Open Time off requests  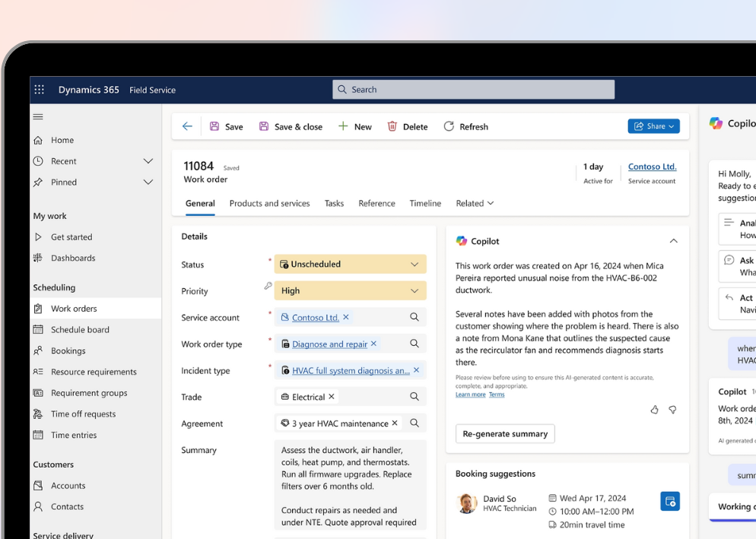coord(96,414)
